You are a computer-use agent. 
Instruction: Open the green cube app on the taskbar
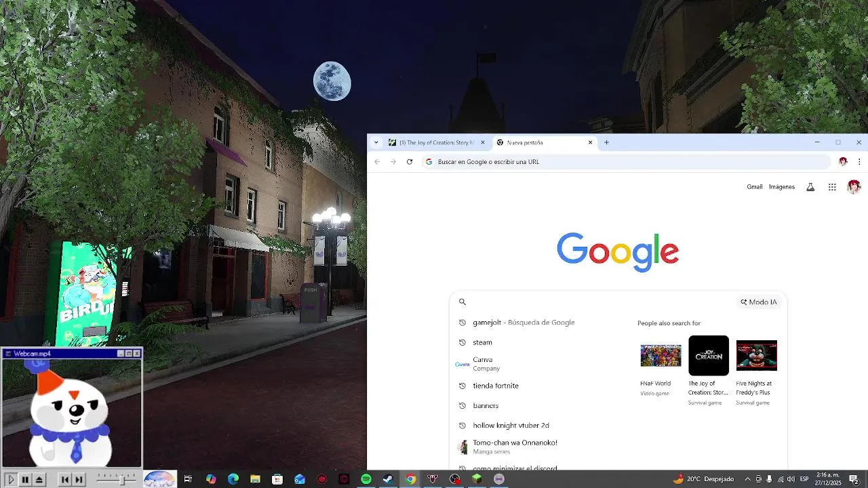477,479
